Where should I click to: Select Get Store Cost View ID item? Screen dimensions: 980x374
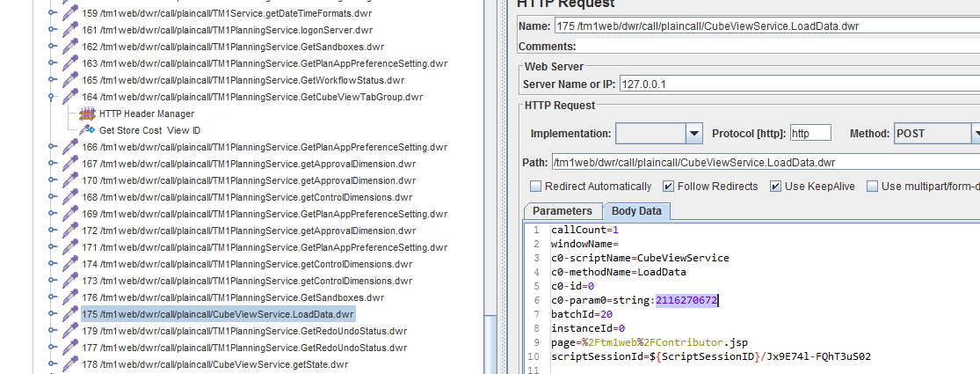(149, 130)
